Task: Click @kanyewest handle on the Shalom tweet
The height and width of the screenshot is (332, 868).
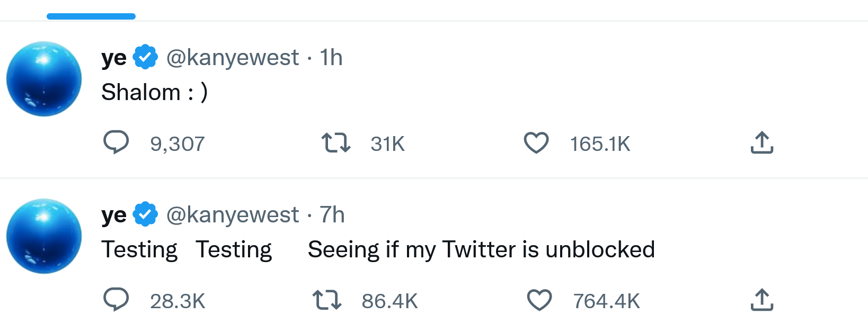Action: click(233, 57)
